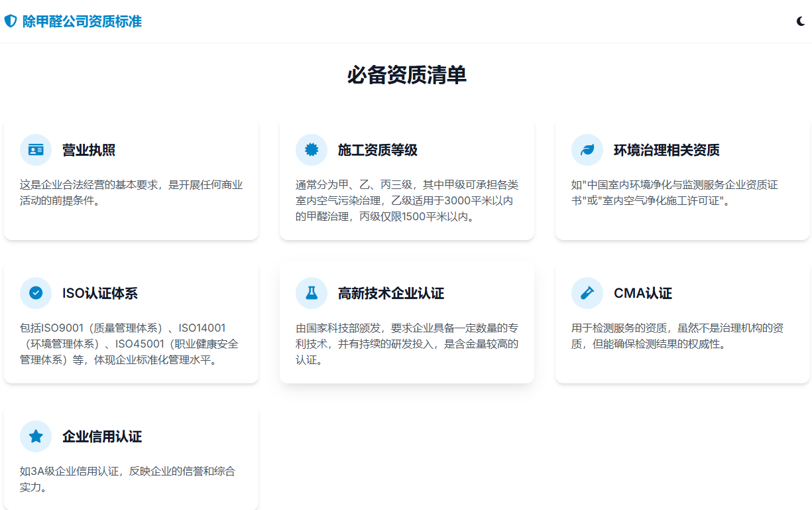Select the flask icon on 高新技术企业认证 card

pos(312,293)
